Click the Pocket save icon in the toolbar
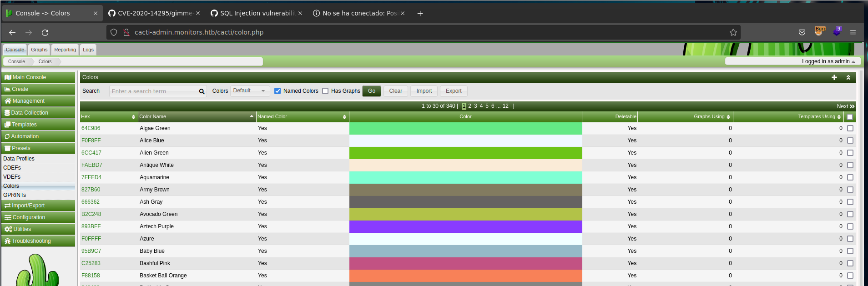The image size is (868, 286). [x=802, y=32]
